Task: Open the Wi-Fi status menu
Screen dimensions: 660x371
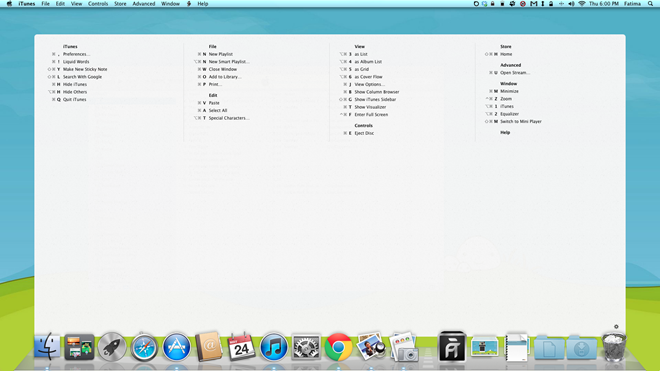Action: tap(582, 4)
